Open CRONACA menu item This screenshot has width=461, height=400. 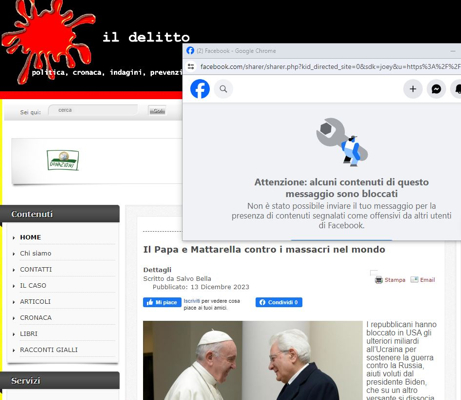(36, 317)
